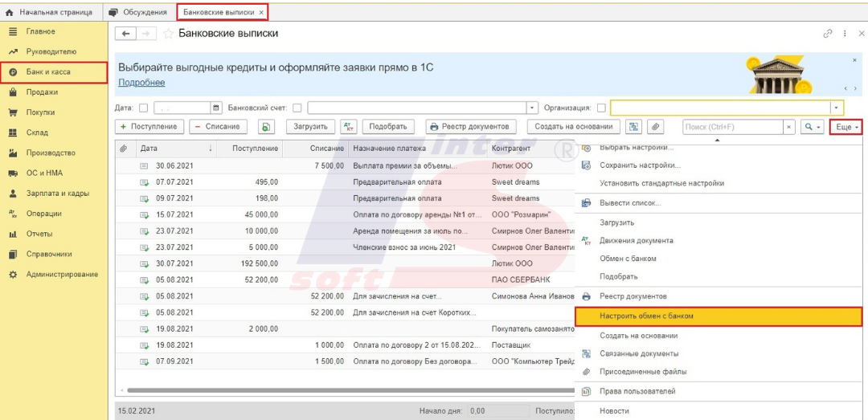
Task: Click the horizontal scrollbar under the table
Action: [350, 390]
